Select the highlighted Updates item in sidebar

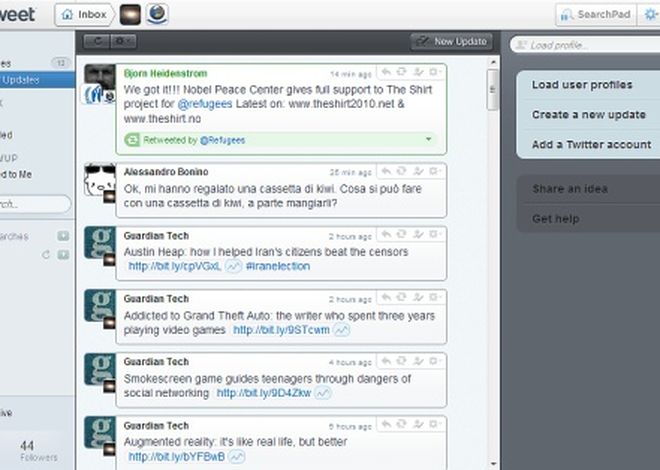[x=37, y=80]
